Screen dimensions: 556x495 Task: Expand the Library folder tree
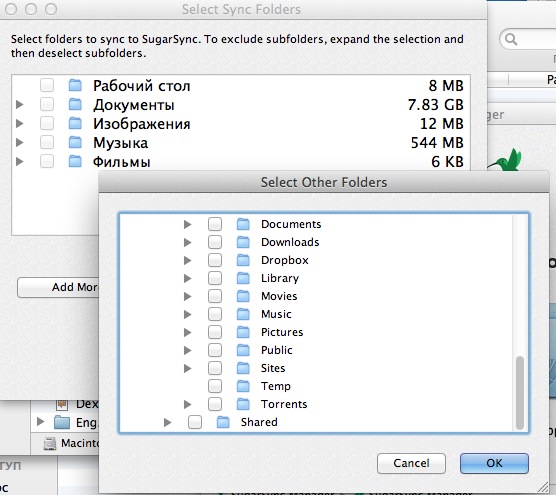[188, 278]
